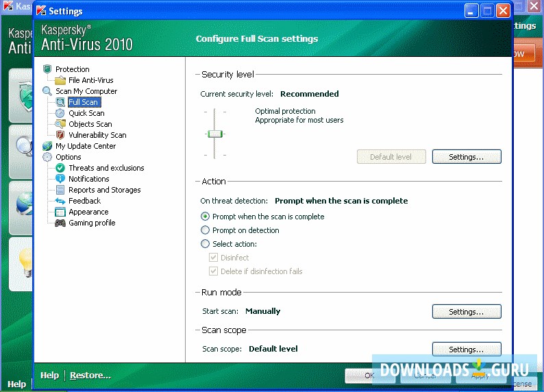
Task: Open Vulnerability Scan settings
Action: click(97, 135)
